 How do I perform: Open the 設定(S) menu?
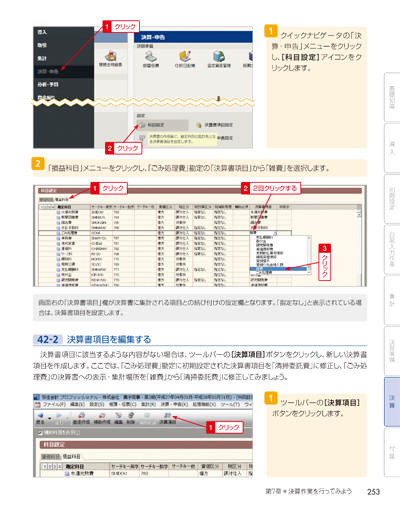pyautogui.click(x=96, y=404)
